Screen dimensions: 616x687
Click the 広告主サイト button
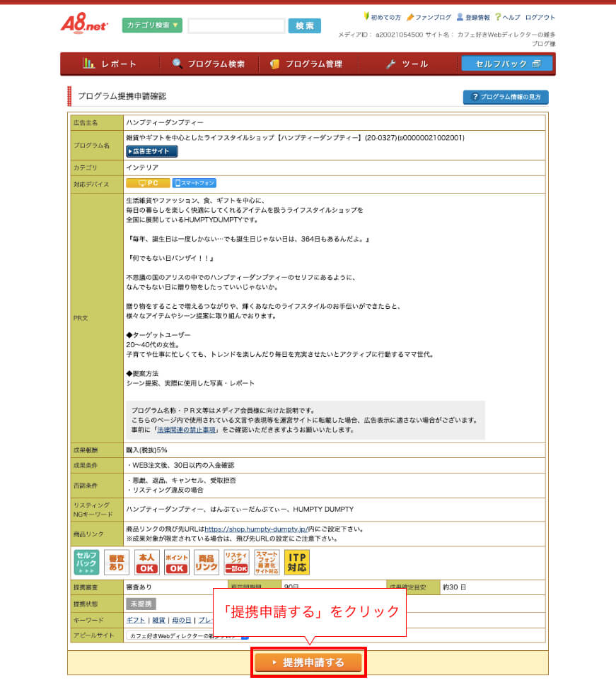[x=151, y=151]
